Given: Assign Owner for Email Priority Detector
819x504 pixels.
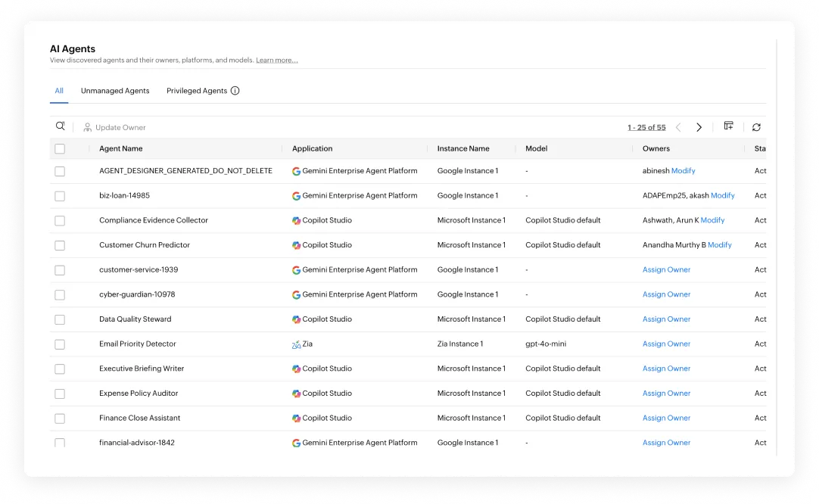Looking at the screenshot, I should pyautogui.click(x=667, y=344).
